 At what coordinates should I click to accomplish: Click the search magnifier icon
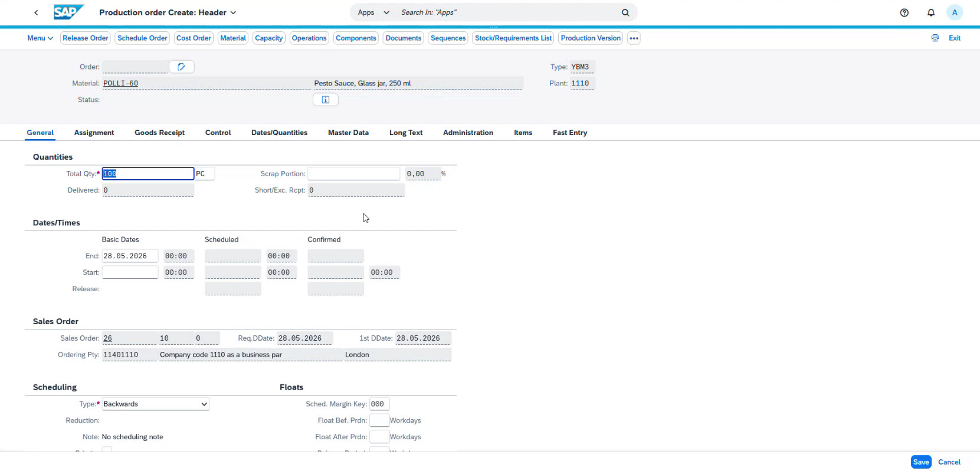[x=625, y=12]
